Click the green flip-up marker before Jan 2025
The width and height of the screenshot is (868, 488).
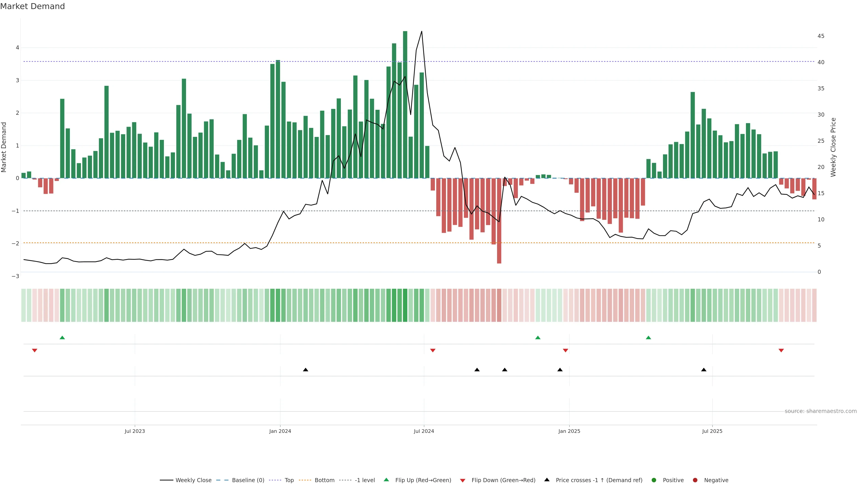click(x=538, y=338)
